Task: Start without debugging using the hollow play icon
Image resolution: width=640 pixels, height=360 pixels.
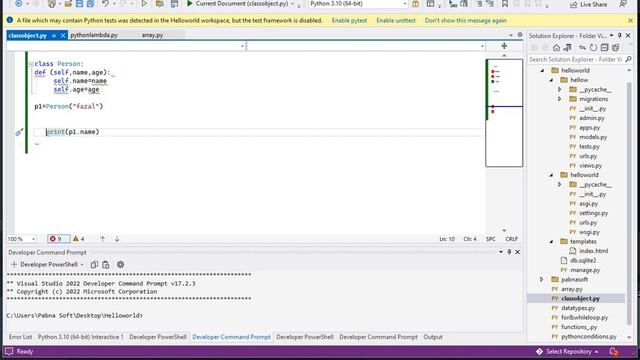Action: (144, 4)
